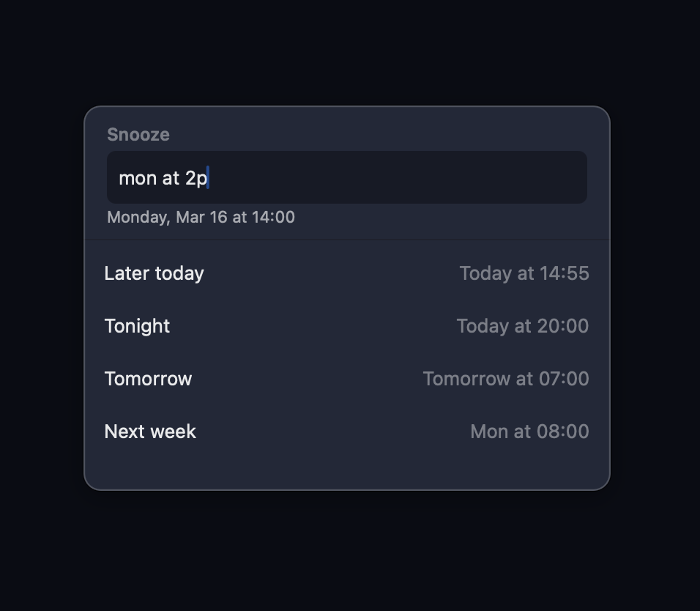Pick the "Next week" row at bottom

click(346, 432)
